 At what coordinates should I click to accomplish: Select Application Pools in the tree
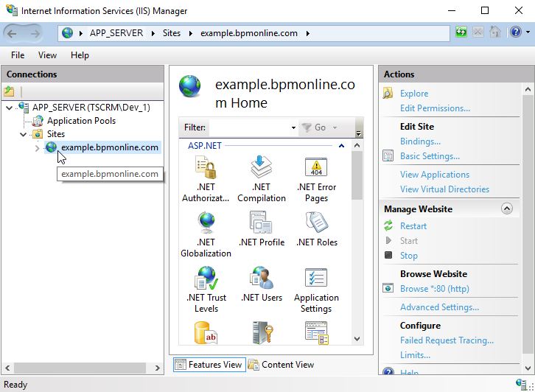(81, 121)
